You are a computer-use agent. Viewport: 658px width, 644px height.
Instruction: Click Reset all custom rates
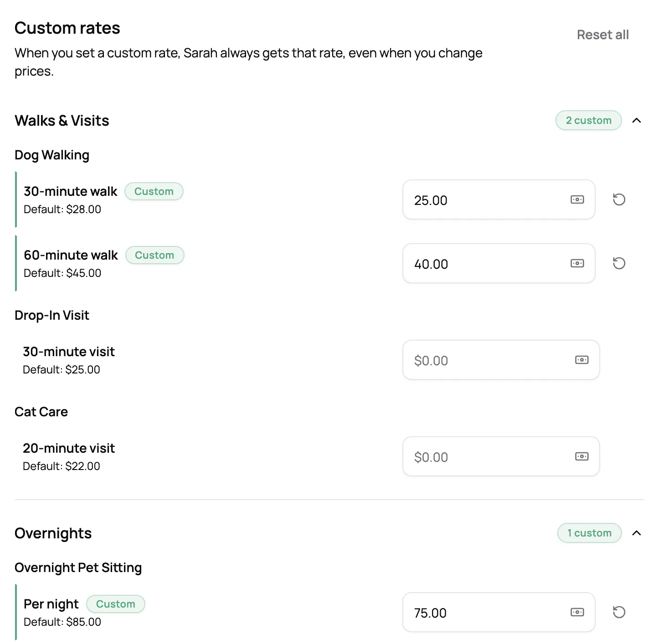603,35
